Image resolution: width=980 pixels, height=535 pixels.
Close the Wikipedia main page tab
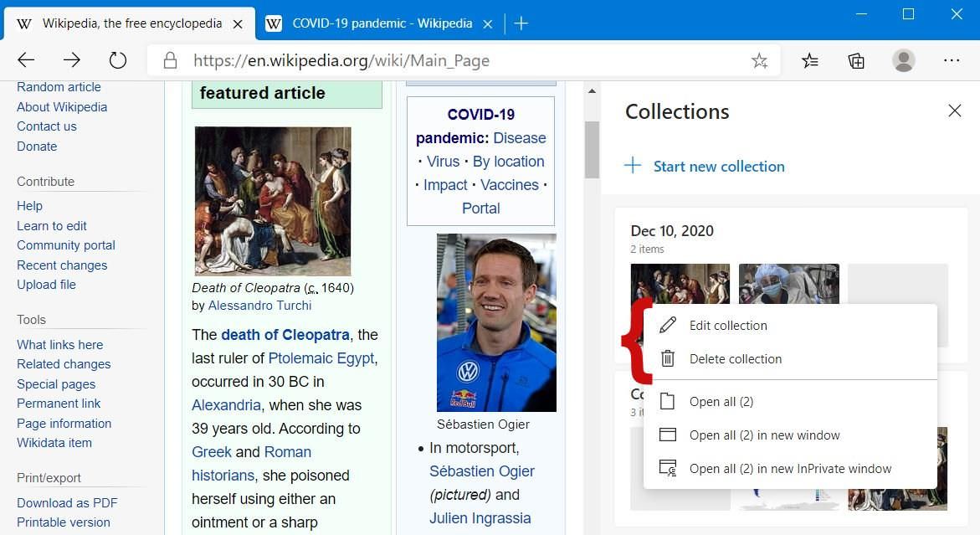click(x=238, y=24)
